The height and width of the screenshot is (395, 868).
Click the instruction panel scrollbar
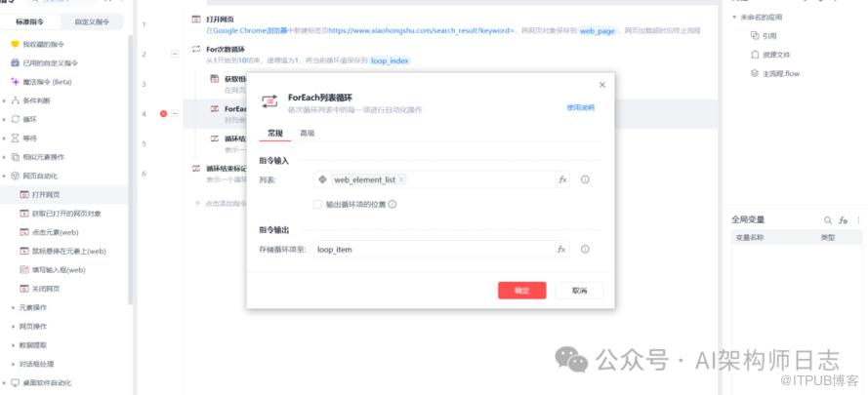click(131, 169)
